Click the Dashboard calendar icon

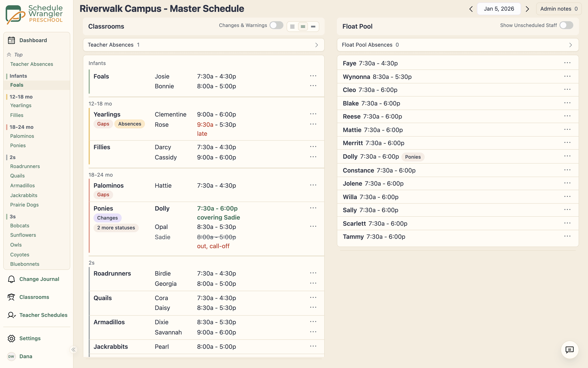11,40
